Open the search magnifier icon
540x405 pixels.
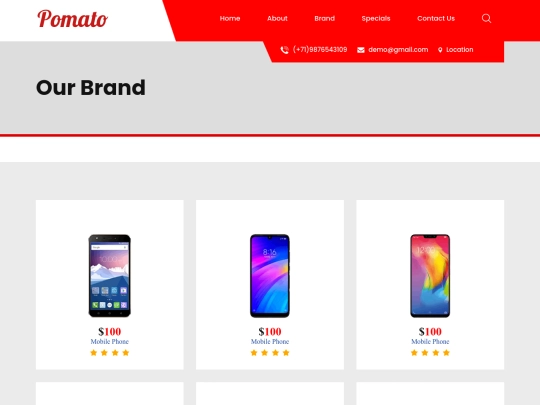[x=486, y=18]
